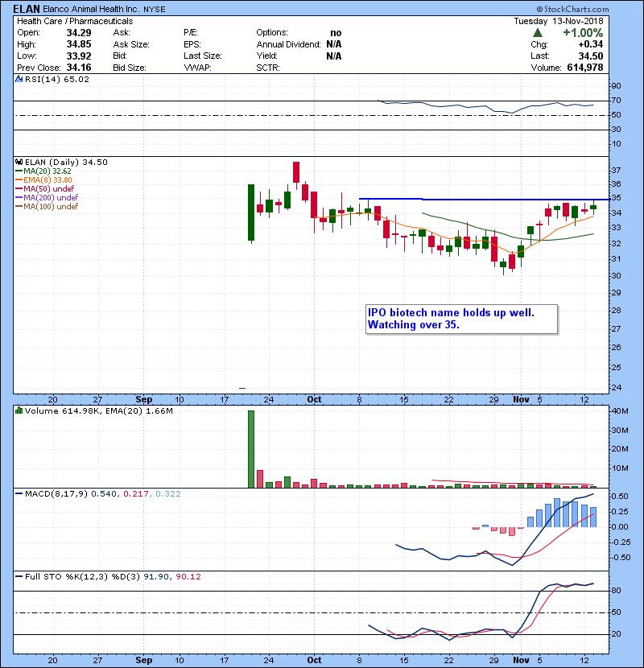Click the RSI indicator icon beside RSI(14)

pos(19,79)
